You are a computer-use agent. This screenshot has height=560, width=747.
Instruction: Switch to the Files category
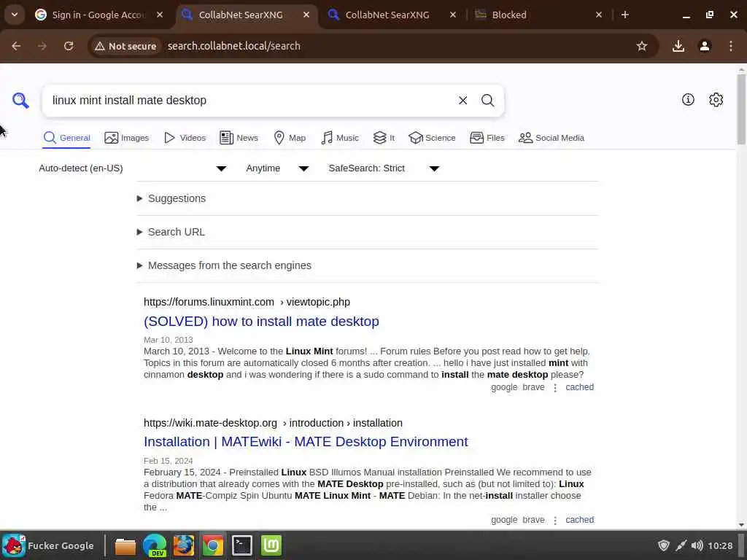coord(487,138)
